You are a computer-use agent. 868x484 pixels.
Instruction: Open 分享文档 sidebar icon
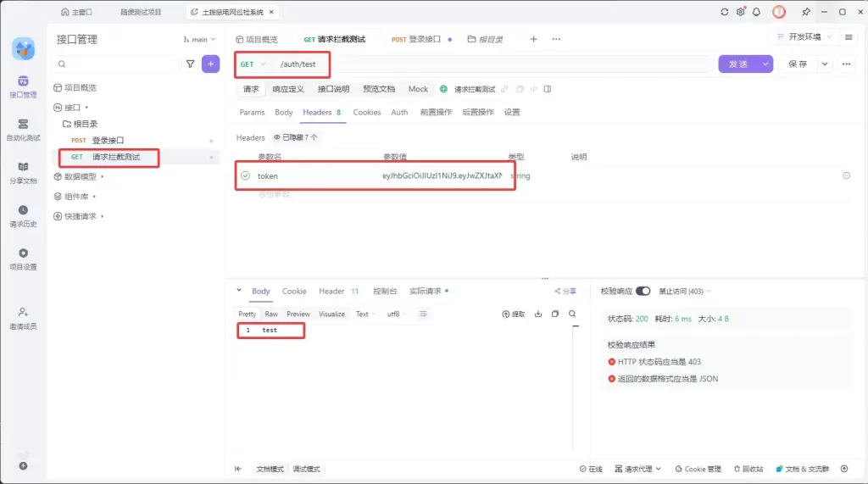coord(23,172)
